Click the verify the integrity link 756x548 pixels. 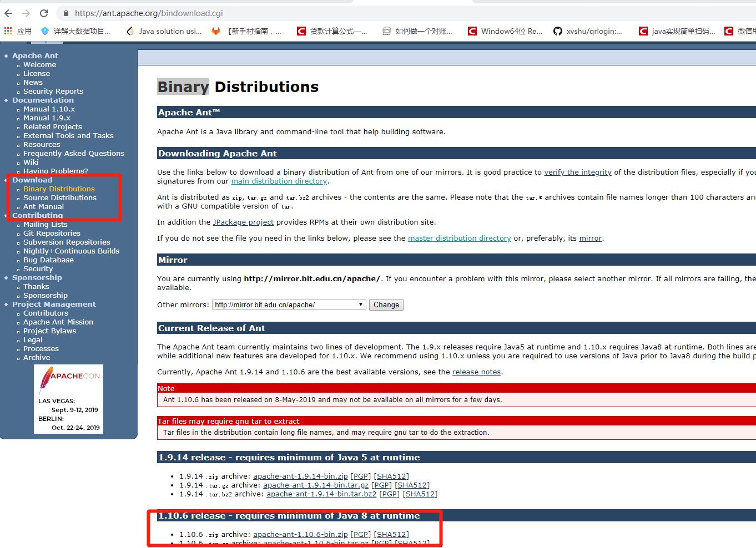[578, 172]
